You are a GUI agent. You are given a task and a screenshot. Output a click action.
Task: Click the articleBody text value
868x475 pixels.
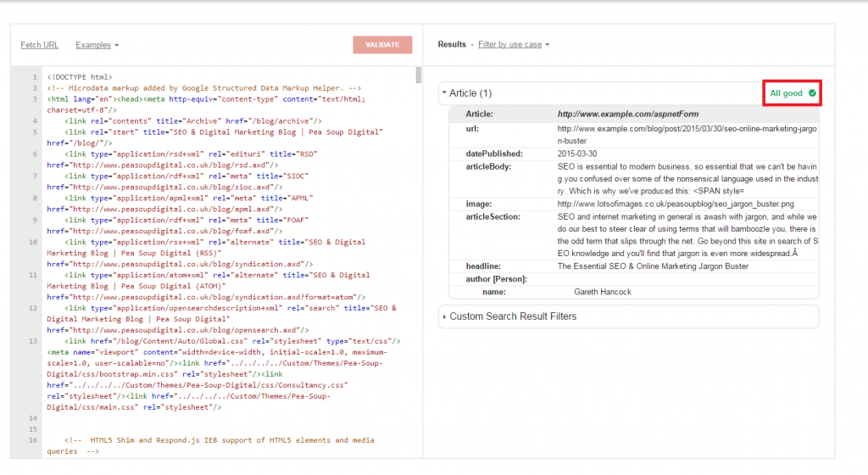coord(687,179)
